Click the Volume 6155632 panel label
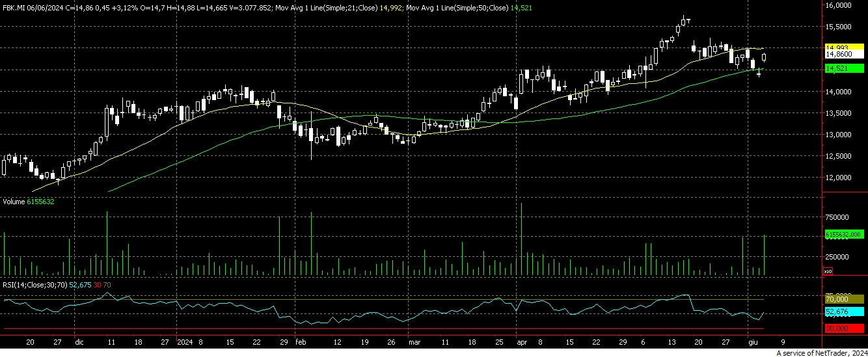 (28, 202)
